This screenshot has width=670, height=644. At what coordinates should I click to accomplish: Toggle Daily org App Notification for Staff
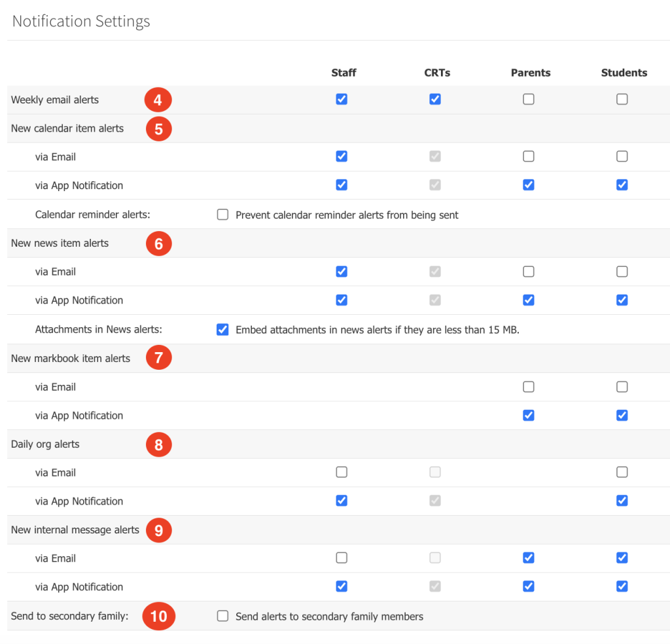tap(342, 501)
